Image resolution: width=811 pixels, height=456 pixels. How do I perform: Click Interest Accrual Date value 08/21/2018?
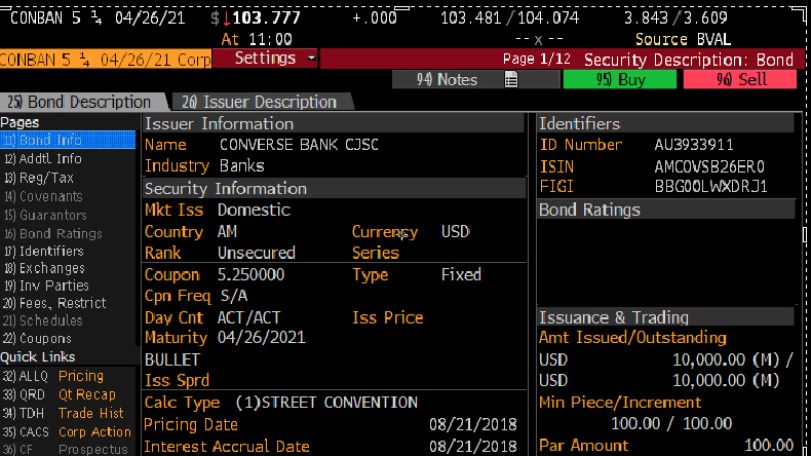coord(473,446)
